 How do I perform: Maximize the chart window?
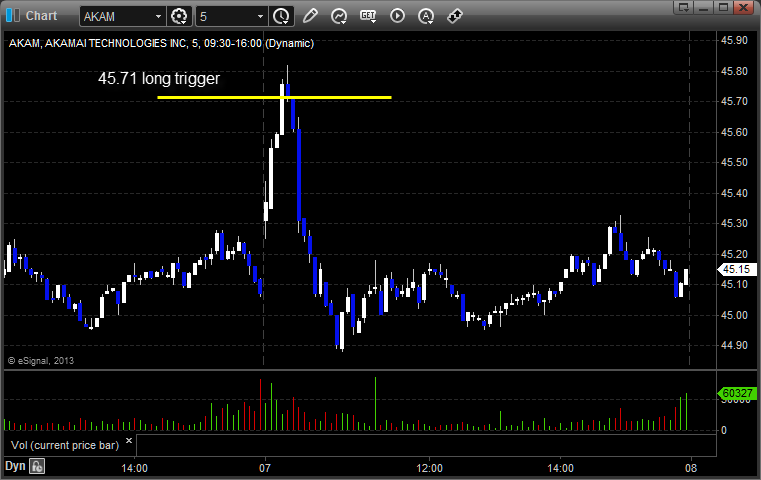[723, 7]
